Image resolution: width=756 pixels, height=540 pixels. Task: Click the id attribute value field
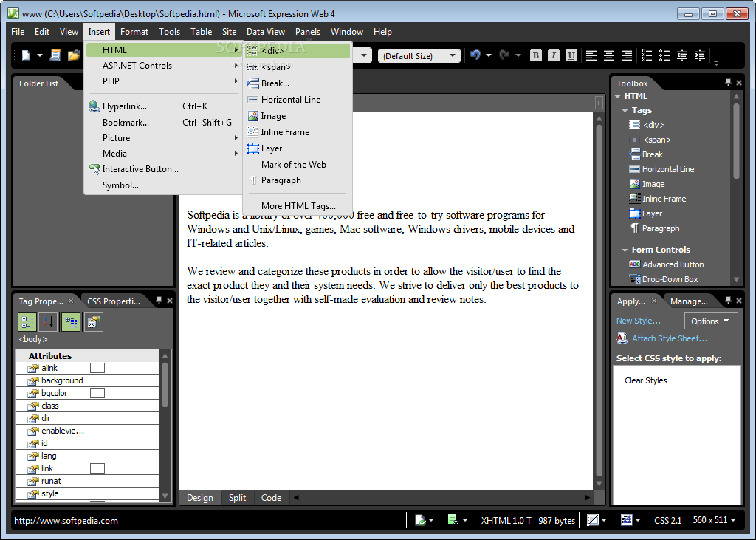pyautogui.click(x=124, y=443)
